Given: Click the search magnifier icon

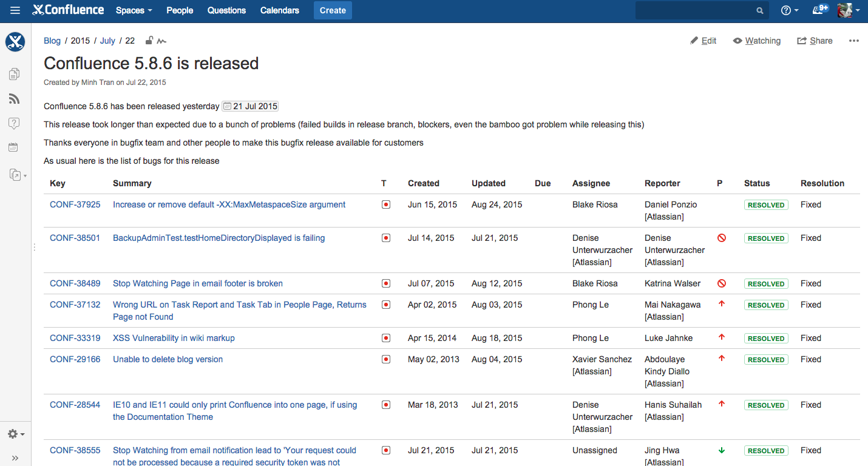Looking at the screenshot, I should (x=760, y=10).
